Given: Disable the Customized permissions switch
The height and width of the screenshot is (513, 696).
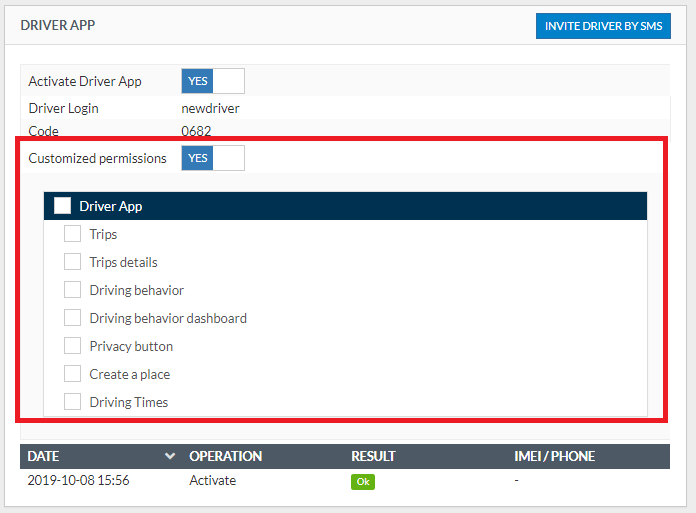Looking at the screenshot, I should coord(212,158).
